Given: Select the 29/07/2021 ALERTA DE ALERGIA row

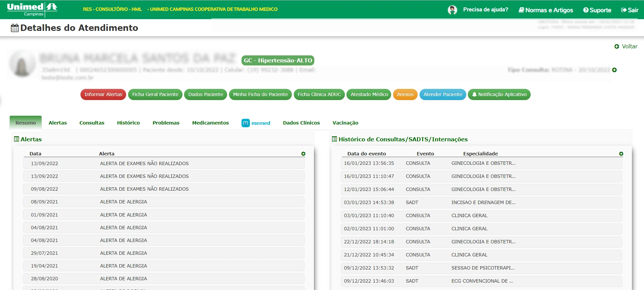Looking at the screenshot, I should [164, 253].
